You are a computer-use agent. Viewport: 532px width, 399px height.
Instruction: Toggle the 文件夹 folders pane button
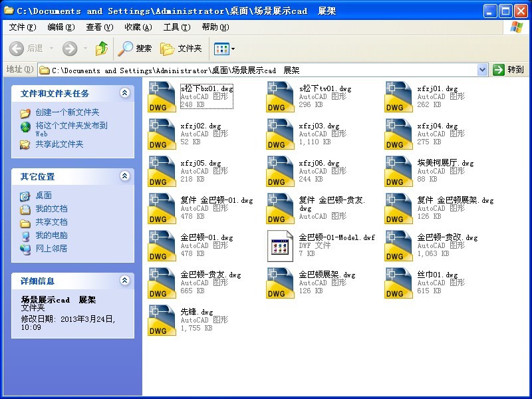(181, 49)
